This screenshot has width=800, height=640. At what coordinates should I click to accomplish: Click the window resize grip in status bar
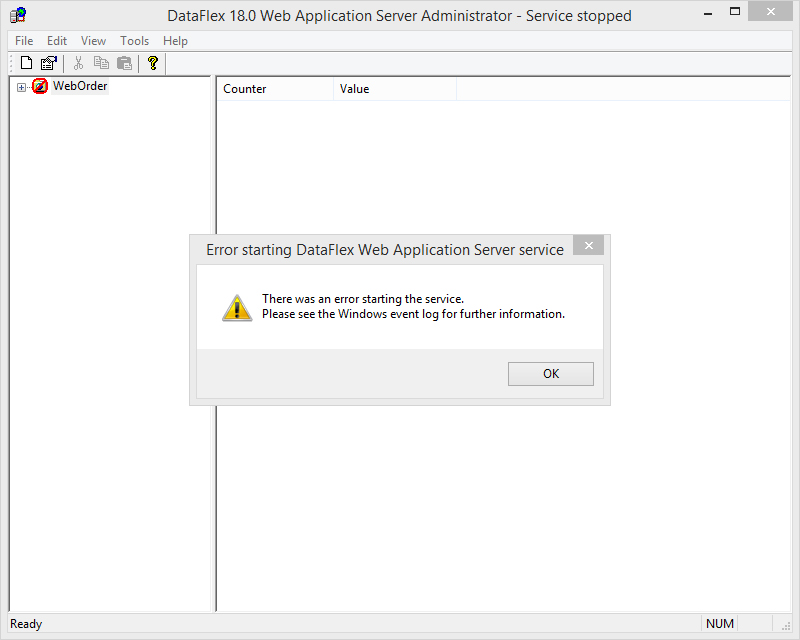click(785, 625)
